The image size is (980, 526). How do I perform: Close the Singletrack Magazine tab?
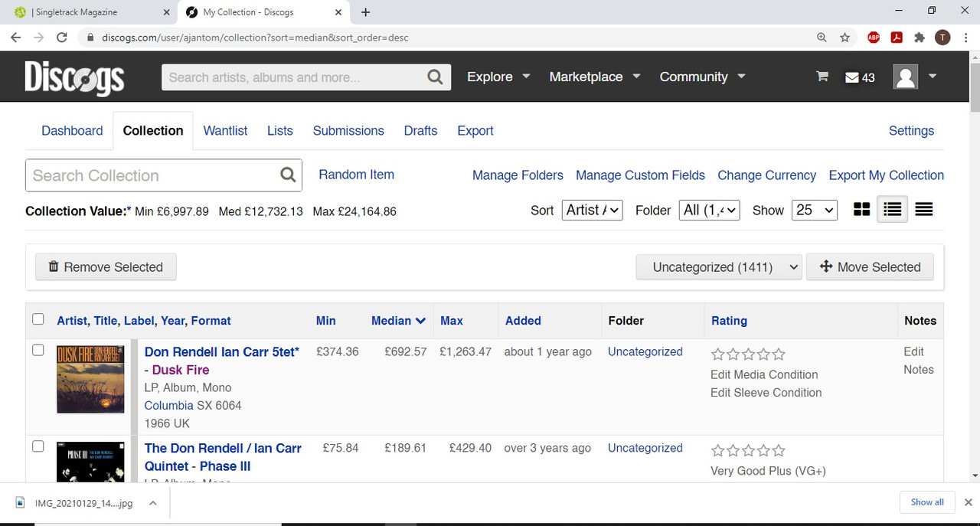(166, 12)
